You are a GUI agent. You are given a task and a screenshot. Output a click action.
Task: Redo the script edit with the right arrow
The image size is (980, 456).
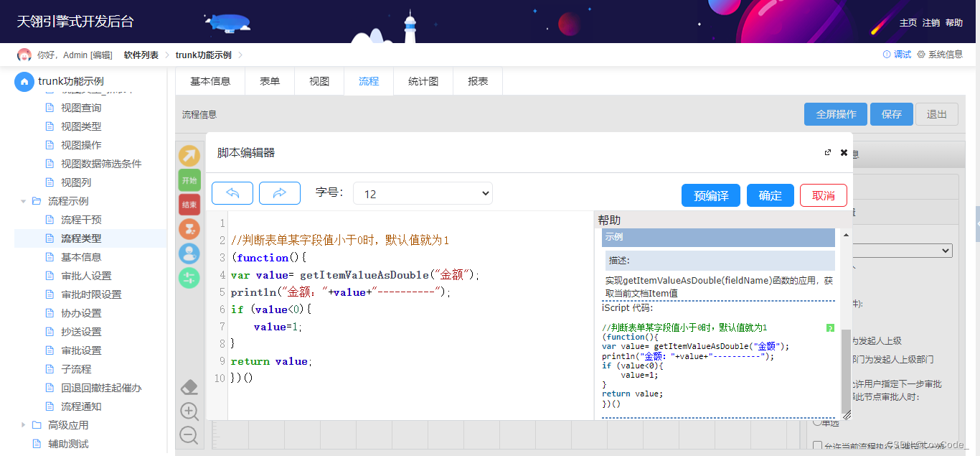tap(280, 193)
